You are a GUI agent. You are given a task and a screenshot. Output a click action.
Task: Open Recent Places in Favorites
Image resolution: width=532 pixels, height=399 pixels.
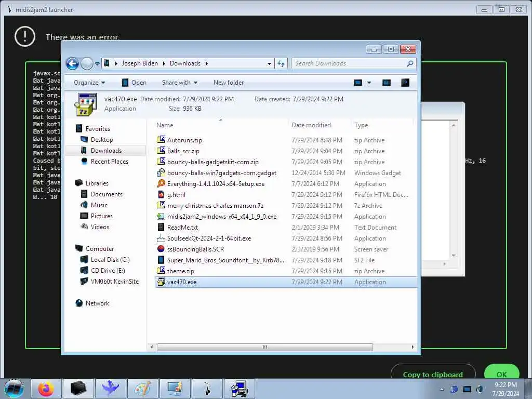pyautogui.click(x=109, y=162)
